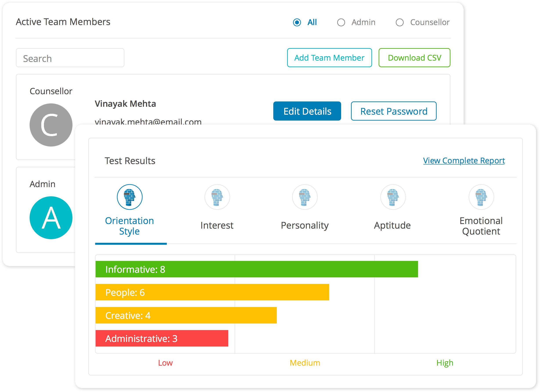Select the All radio filter
Viewport: 540px width, 392px height.
(x=297, y=22)
